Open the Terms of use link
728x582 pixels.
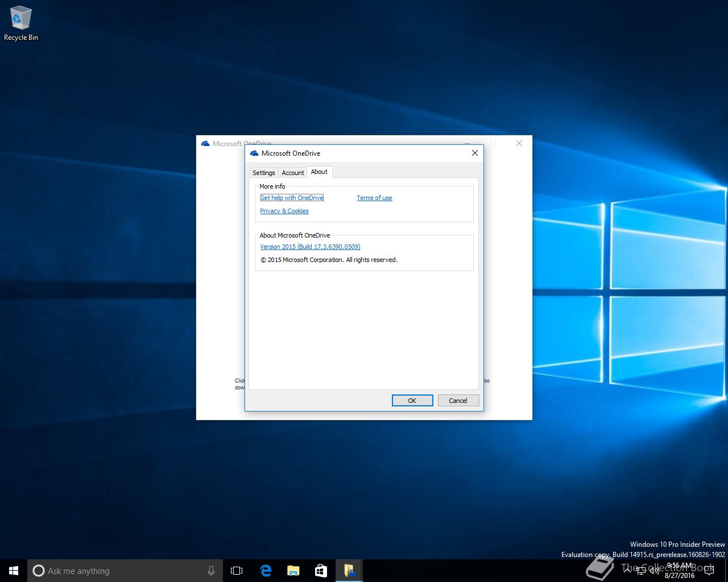coord(374,198)
